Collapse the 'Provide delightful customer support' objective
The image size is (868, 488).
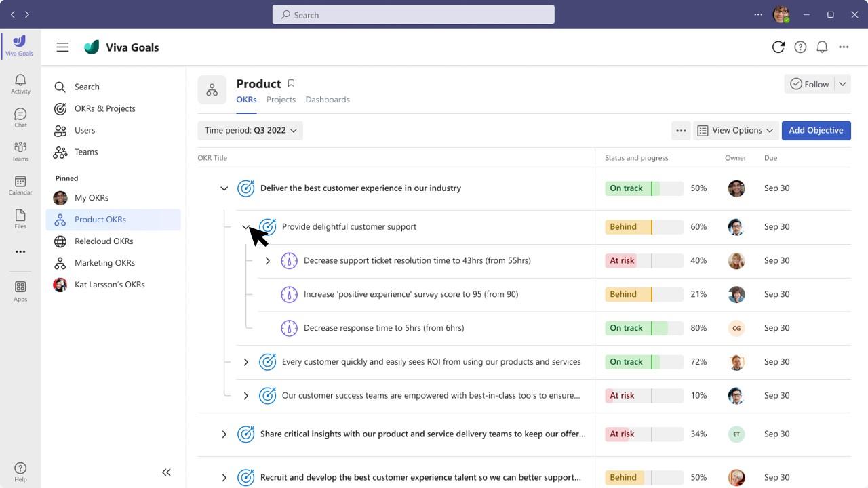click(x=246, y=227)
